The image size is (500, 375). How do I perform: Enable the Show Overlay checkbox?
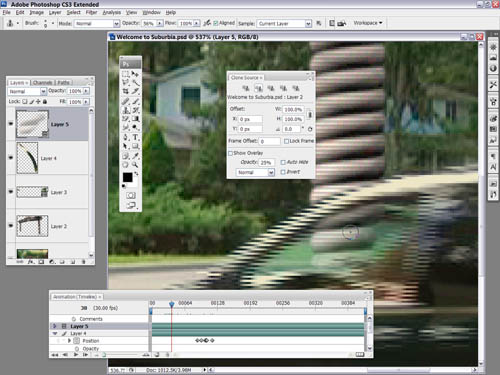point(230,153)
